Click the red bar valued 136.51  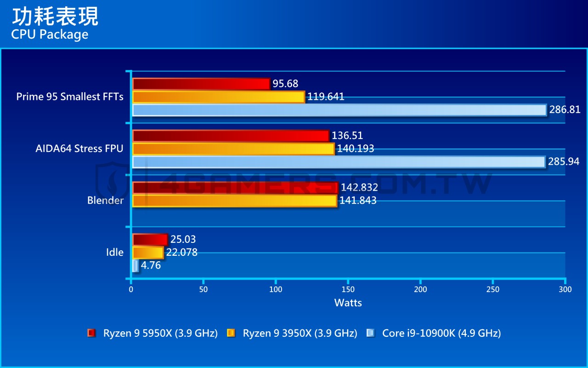(231, 136)
